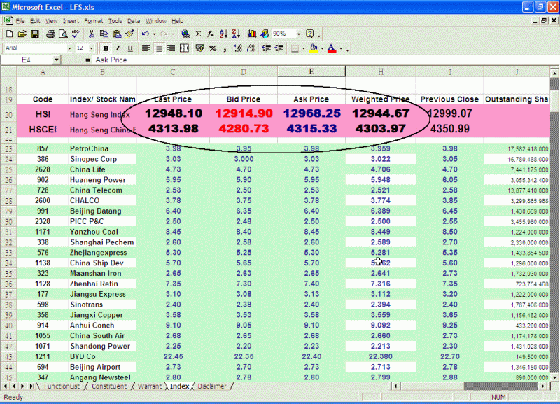The width and height of the screenshot is (560, 404).
Task: Cut selection with the scissors icon
Action: pyautogui.click(x=91, y=34)
